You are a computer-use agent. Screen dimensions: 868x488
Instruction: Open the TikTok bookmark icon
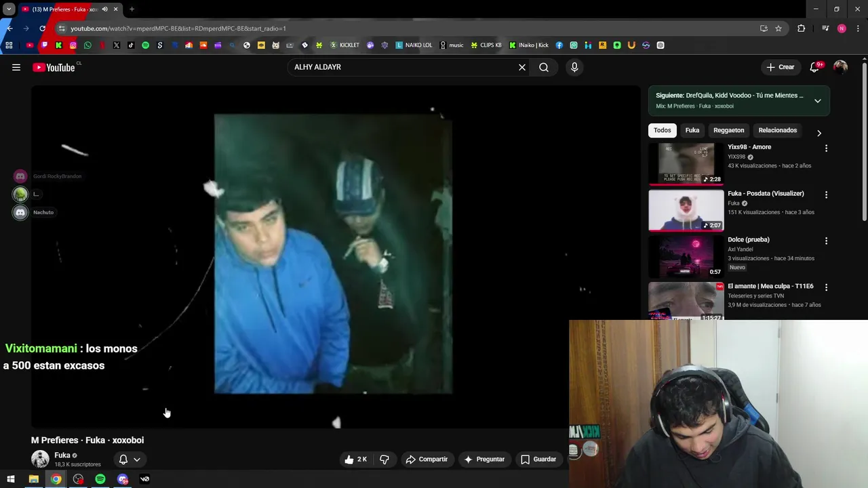(131, 45)
